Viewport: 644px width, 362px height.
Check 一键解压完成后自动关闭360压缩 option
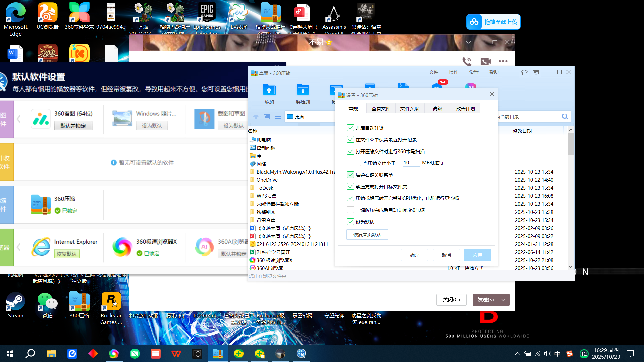[x=351, y=210]
